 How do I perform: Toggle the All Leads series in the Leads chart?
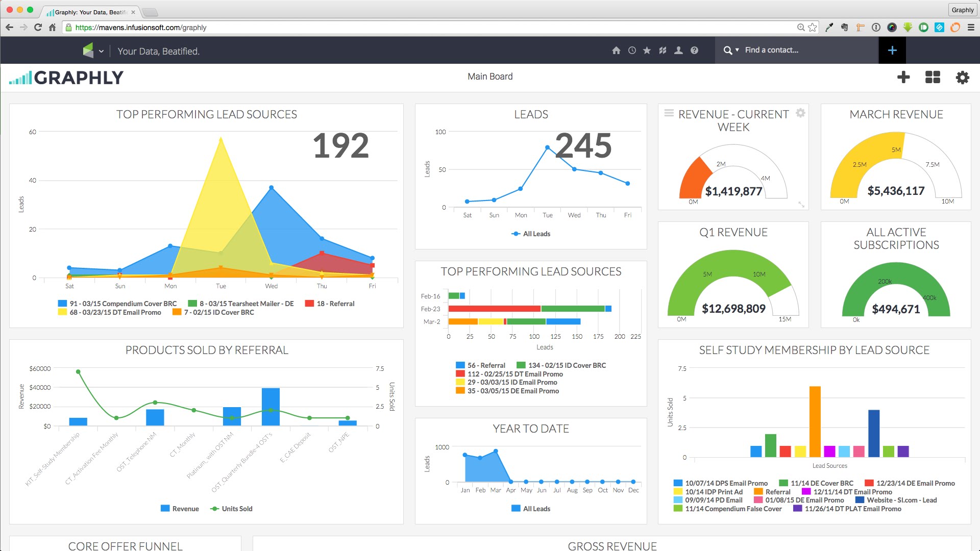[531, 234]
